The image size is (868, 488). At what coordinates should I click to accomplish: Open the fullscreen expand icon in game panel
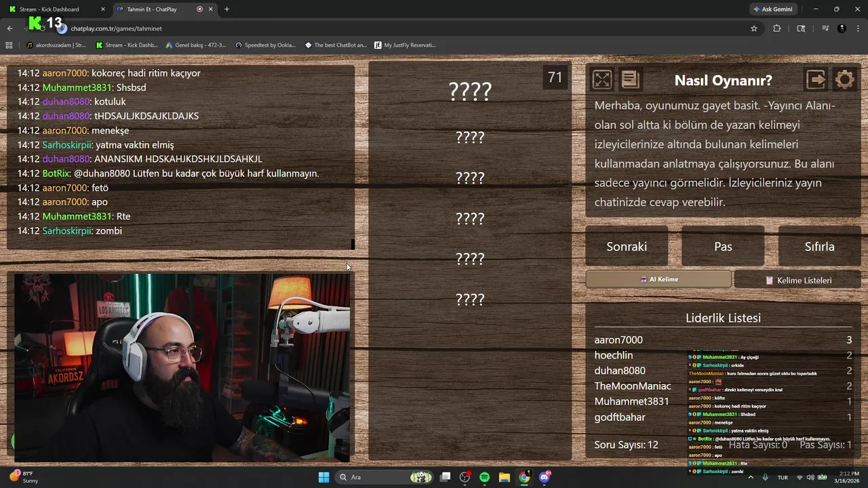[601, 80]
